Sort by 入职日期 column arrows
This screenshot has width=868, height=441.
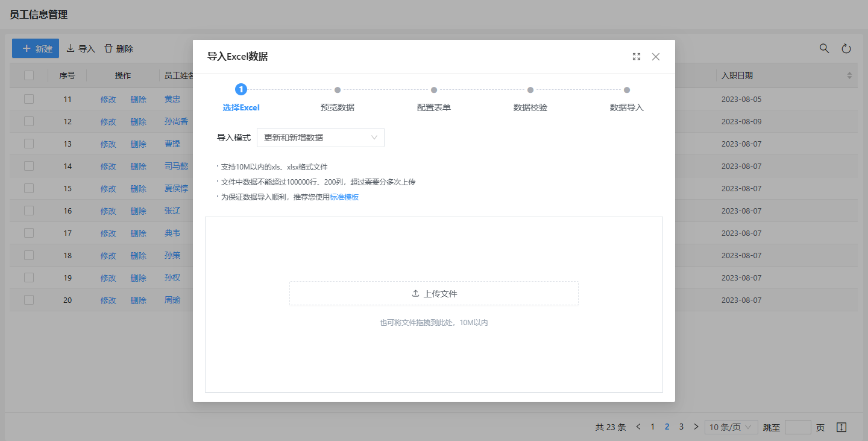[849, 75]
